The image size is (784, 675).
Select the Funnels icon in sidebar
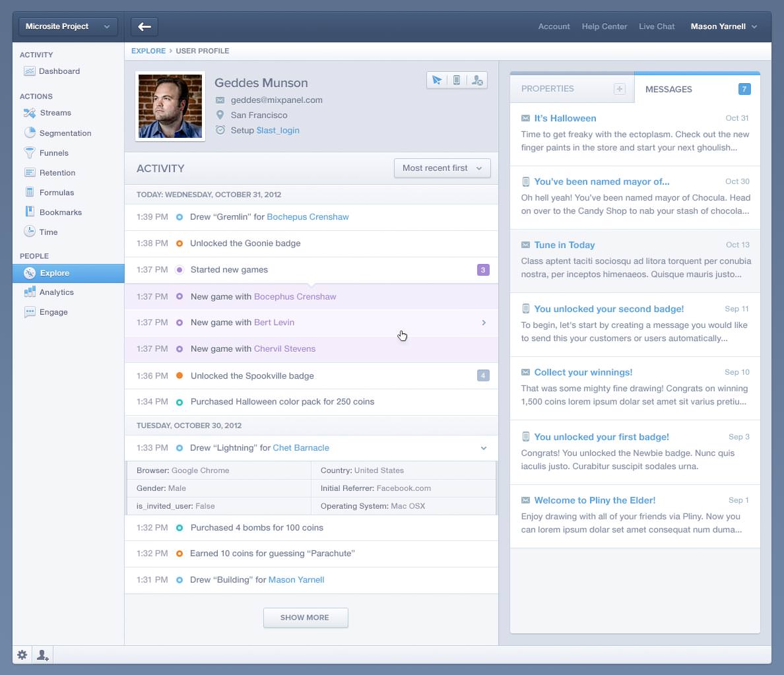(30, 152)
